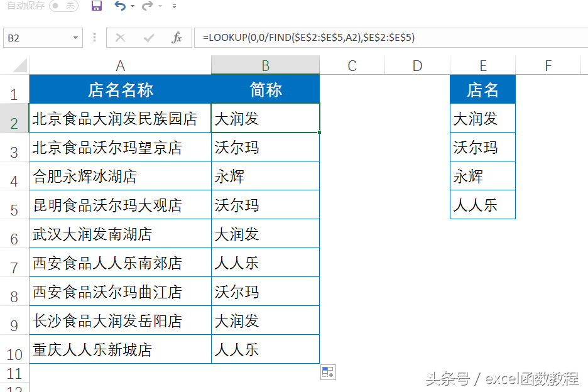Click cell E4 containing 永辉

coord(482,176)
